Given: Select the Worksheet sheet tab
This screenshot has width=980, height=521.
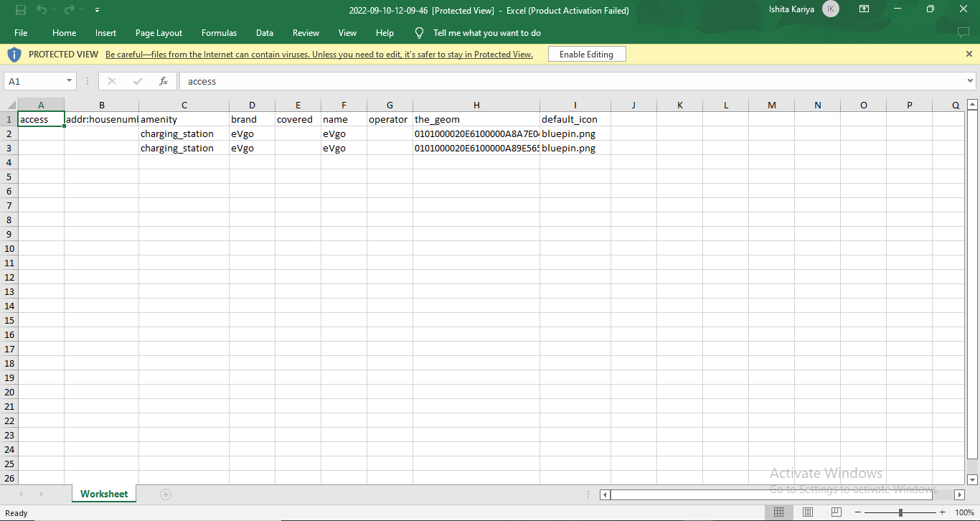Looking at the screenshot, I should 103,494.
